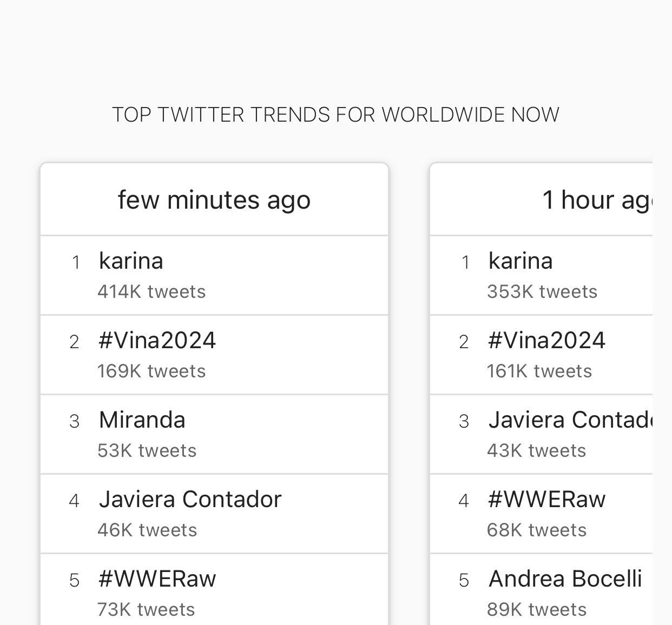Click the 169K tweets count

click(x=151, y=371)
